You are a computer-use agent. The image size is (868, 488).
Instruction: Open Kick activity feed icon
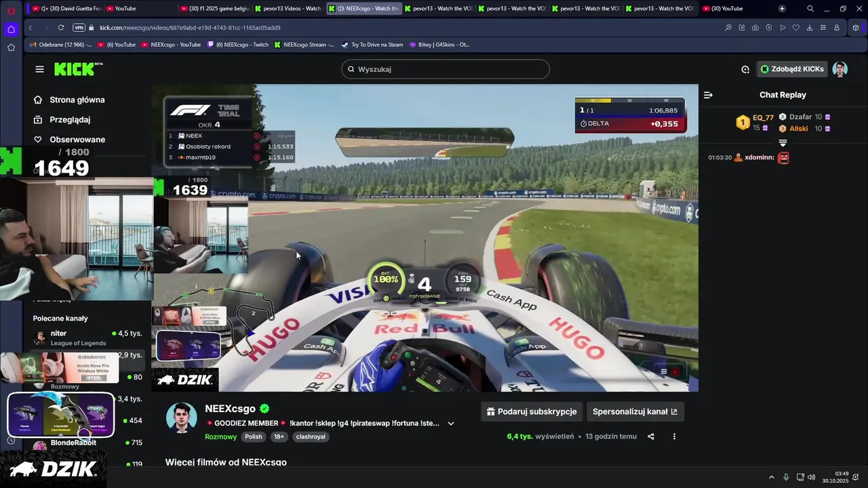(x=745, y=69)
